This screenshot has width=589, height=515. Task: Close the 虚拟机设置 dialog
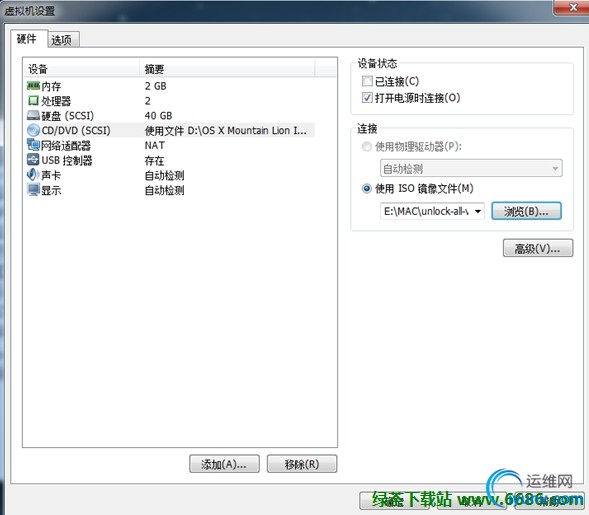point(572,7)
